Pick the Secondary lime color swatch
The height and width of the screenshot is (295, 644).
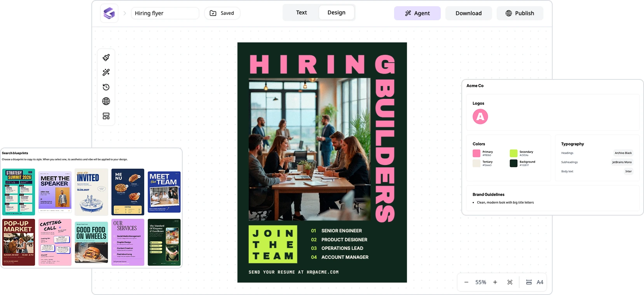tap(514, 153)
